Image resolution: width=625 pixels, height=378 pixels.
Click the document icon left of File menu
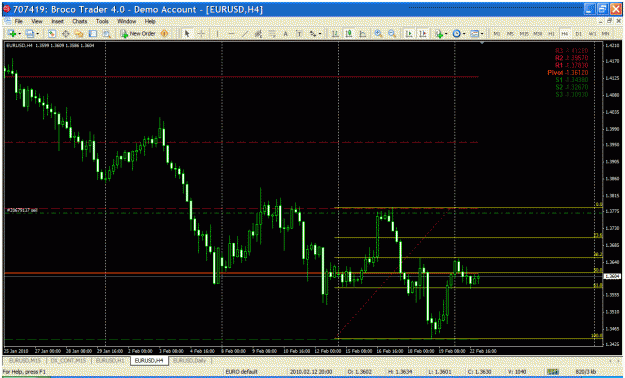pyautogui.click(x=7, y=21)
